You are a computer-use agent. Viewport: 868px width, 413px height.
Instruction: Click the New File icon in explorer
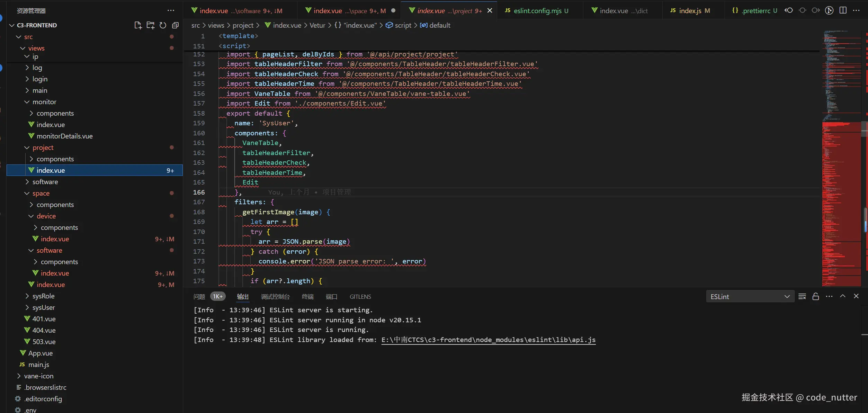(138, 25)
